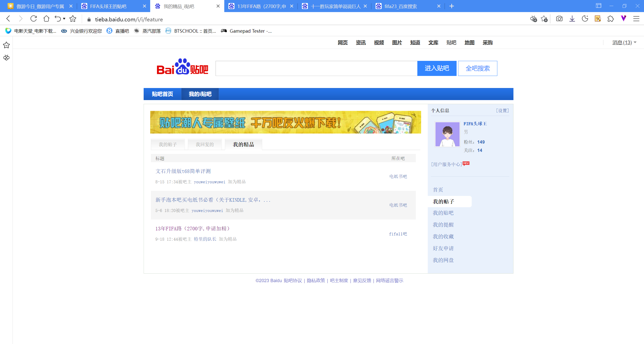
Task: Click the 进入贴吧 button
Action: [x=437, y=68]
